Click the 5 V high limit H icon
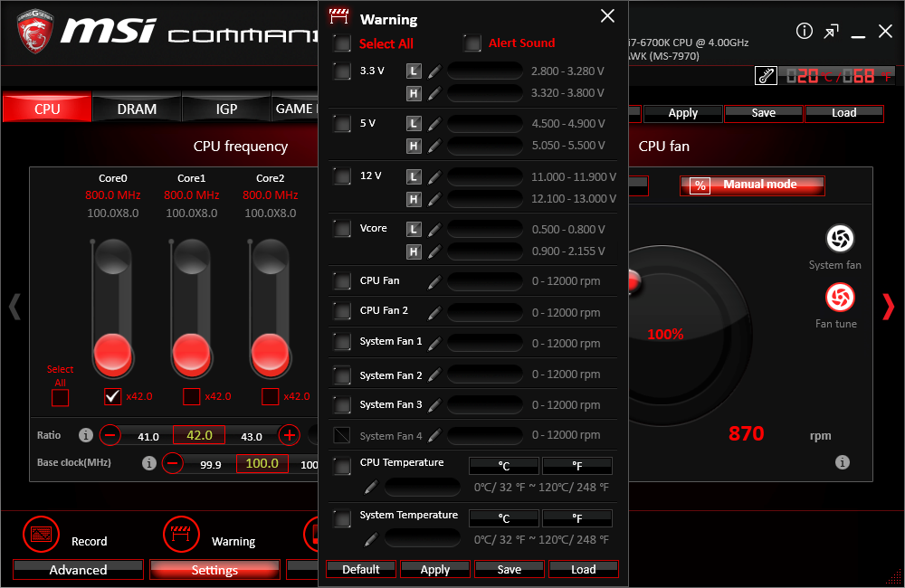 pos(414,146)
